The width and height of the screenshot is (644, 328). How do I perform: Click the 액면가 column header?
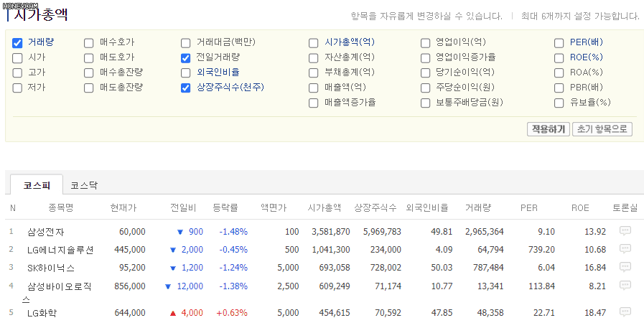(x=273, y=208)
